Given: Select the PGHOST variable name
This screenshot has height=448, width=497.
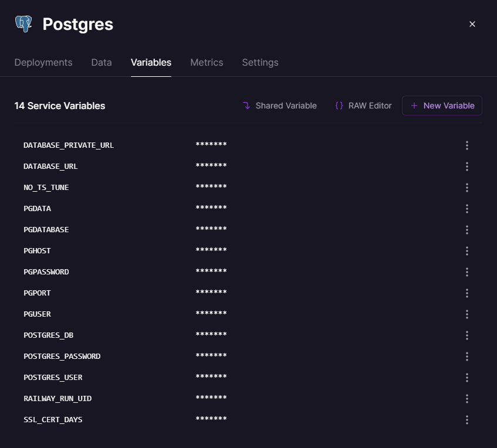Looking at the screenshot, I should pos(37,250).
